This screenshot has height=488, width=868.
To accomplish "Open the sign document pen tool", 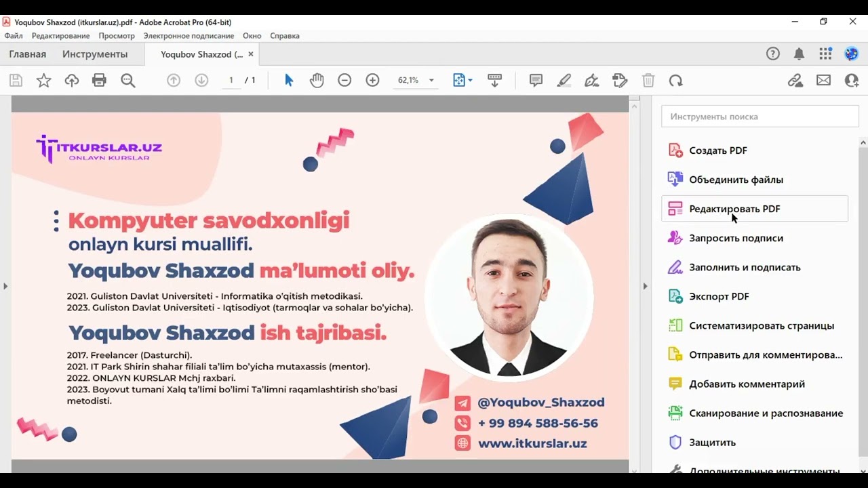I will pyautogui.click(x=591, y=80).
